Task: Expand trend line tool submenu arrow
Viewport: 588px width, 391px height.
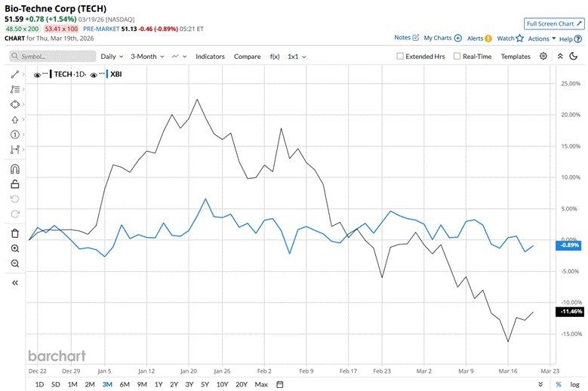Action: (x=23, y=74)
